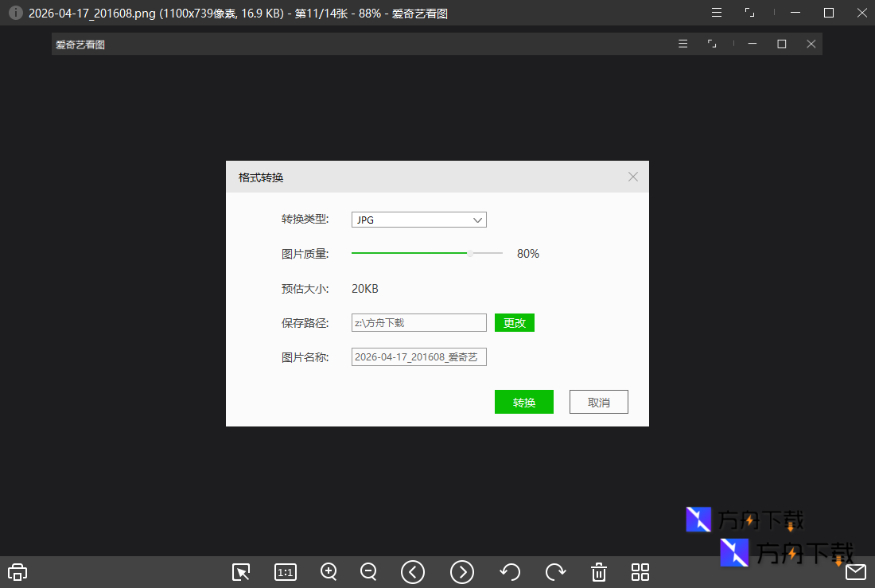The image size is (875, 588).
Task: Select the region selection tool
Action: (241, 571)
